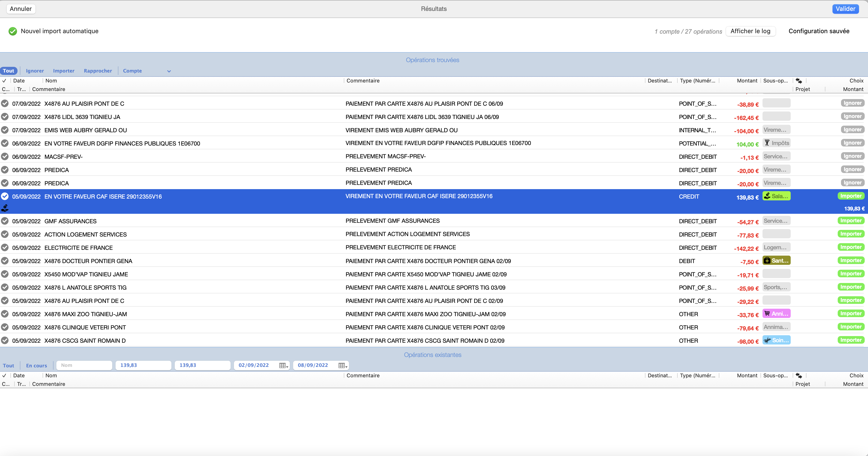
Task: Click the Impôts category icon on DGFIP row
Action: tap(767, 143)
